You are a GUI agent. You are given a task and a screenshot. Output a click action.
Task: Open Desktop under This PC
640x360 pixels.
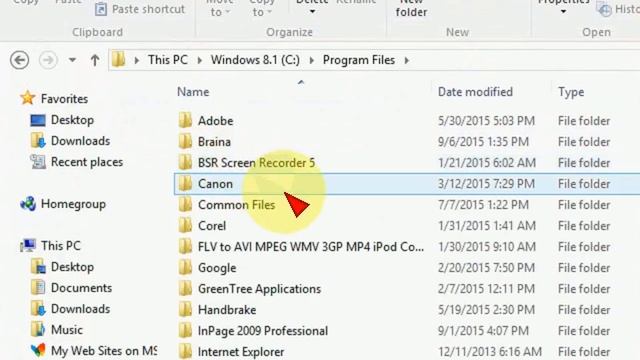click(x=72, y=267)
